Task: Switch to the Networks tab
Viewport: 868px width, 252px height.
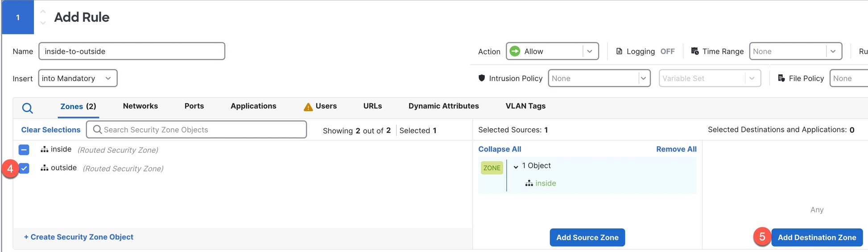Action: click(140, 106)
